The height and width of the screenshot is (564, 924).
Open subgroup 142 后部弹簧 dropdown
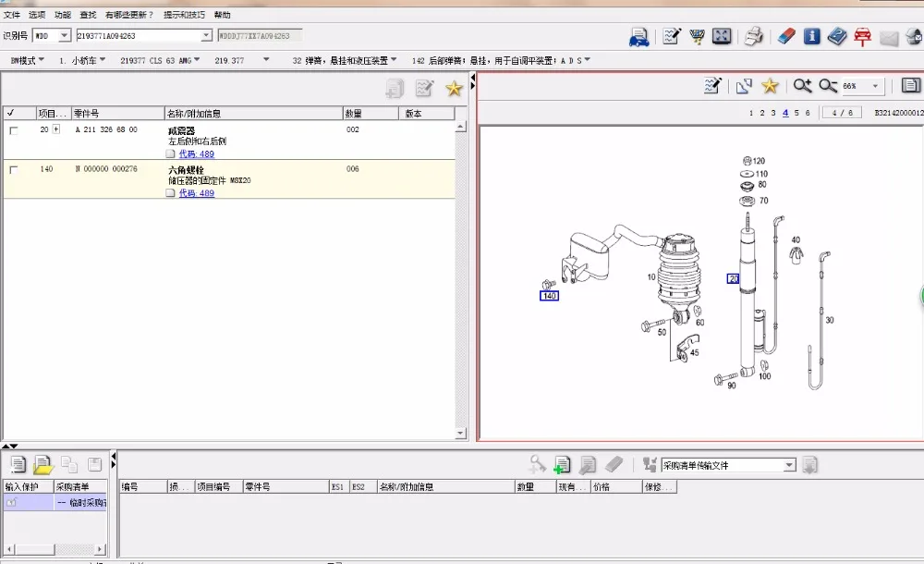pyautogui.click(x=501, y=60)
